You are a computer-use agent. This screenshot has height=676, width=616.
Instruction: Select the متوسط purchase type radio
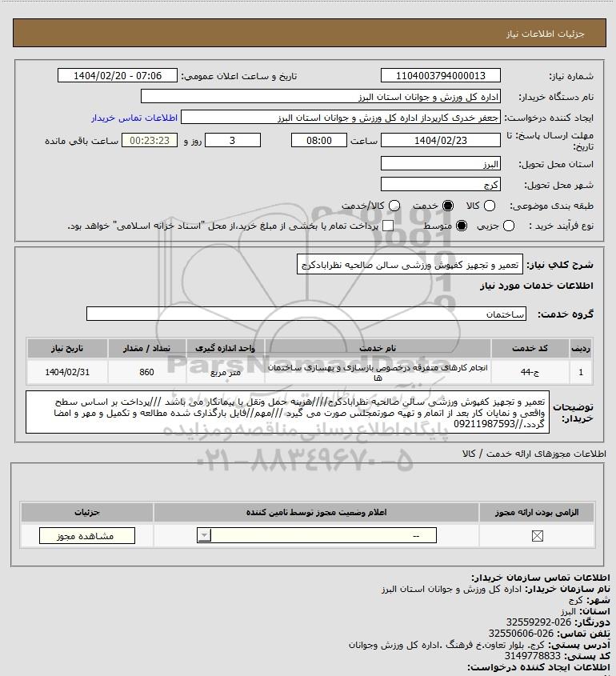point(462,226)
